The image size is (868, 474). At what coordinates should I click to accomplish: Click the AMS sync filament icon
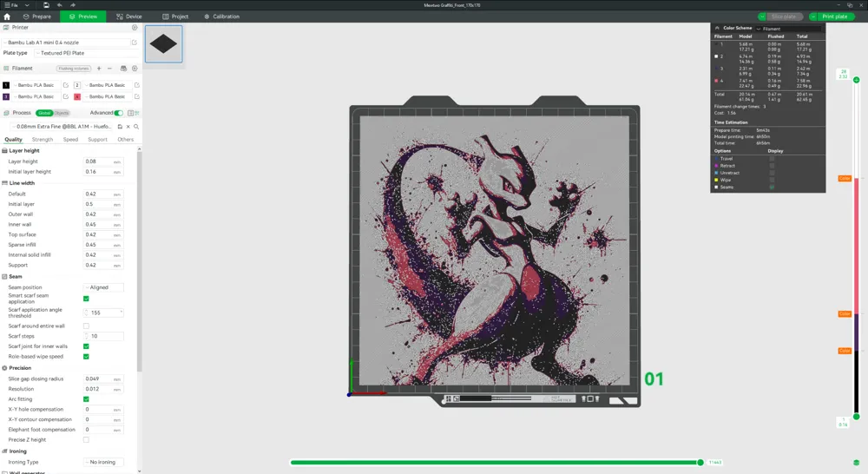point(123,68)
